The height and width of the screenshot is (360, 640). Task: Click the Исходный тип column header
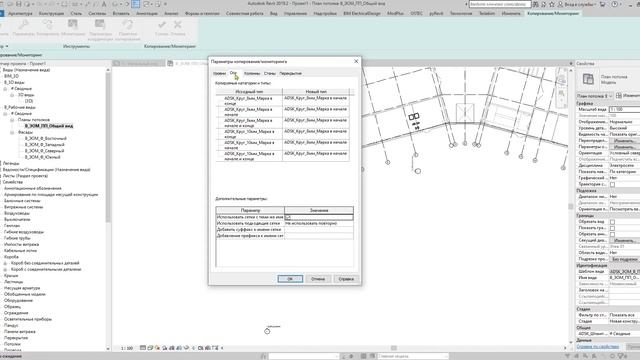click(249, 92)
